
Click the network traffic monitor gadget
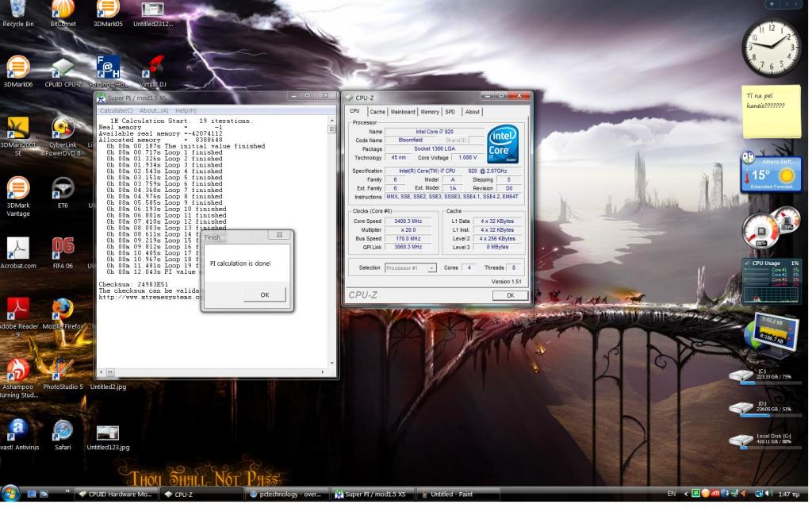(772, 334)
